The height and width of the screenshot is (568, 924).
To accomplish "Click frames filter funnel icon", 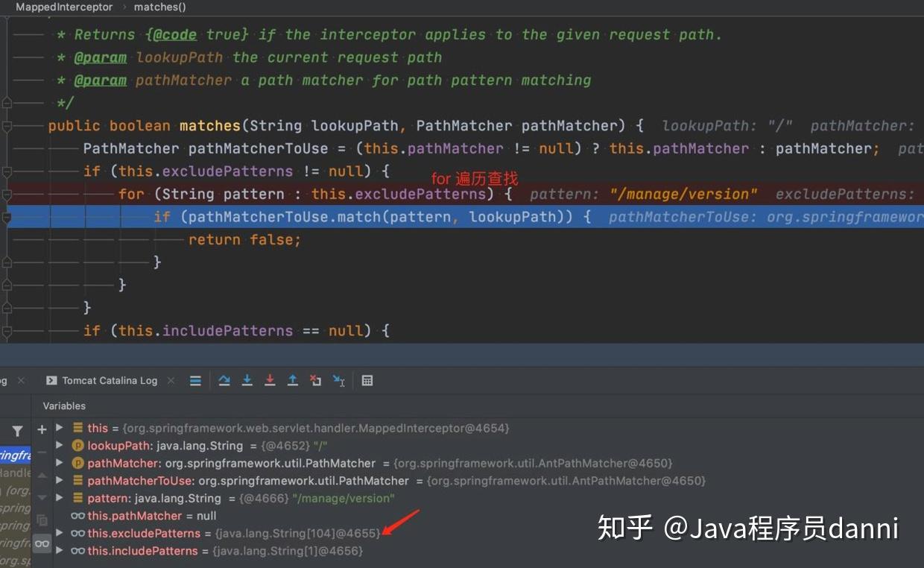I will point(17,430).
